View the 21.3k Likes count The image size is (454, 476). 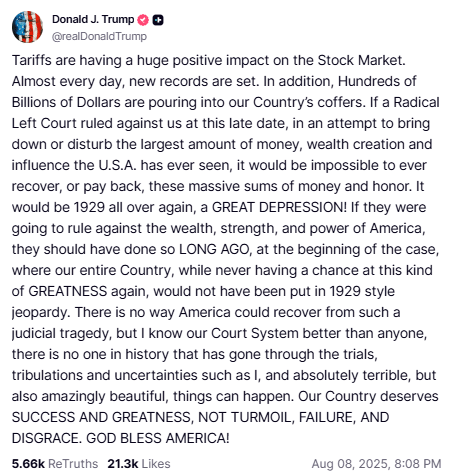123,464
